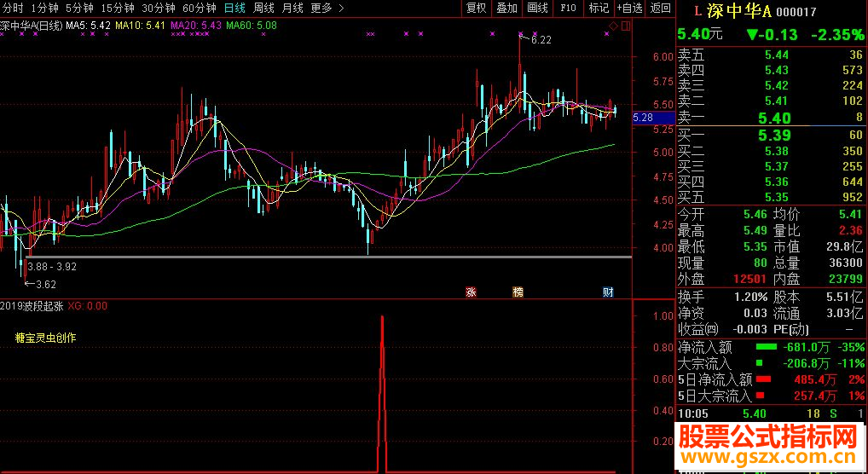Click the 返回 back button
The width and height of the screenshot is (868, 474).
point(660,8)
